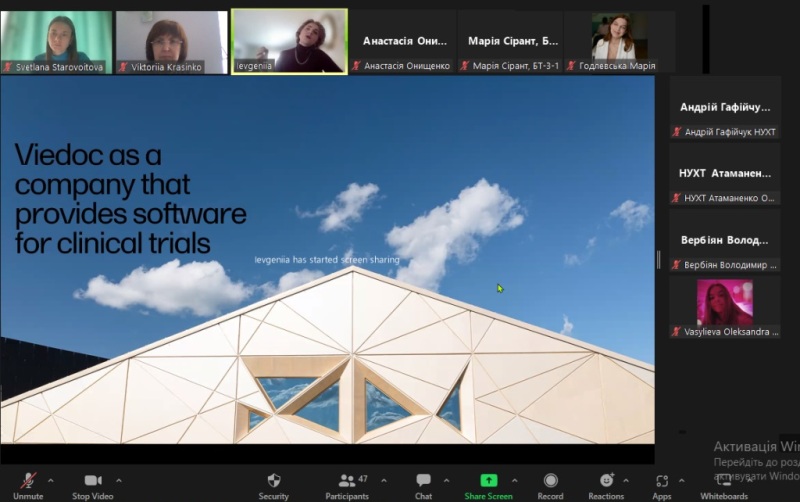Open Whiteboards

tap(723, 482)
